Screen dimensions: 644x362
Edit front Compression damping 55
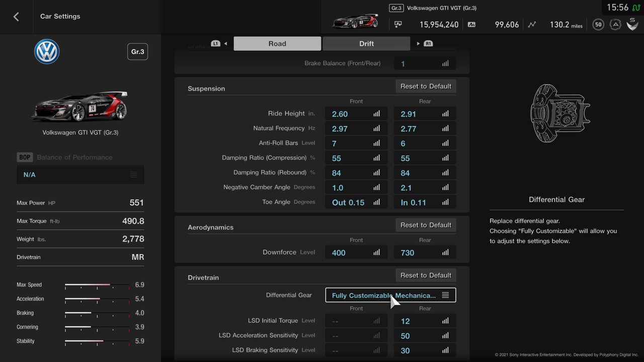click(356, 158)
